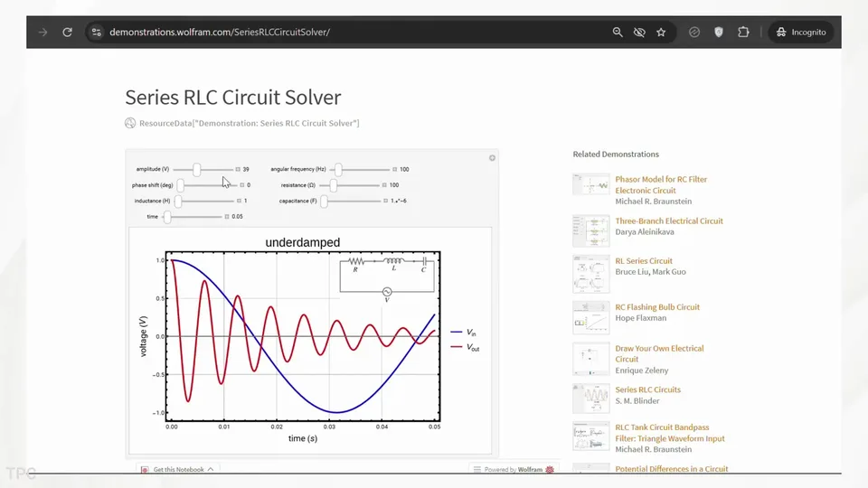The width and height of the screenshot is (868, 488).
Task: Click the address bar URL text
Action: [219, 33]
